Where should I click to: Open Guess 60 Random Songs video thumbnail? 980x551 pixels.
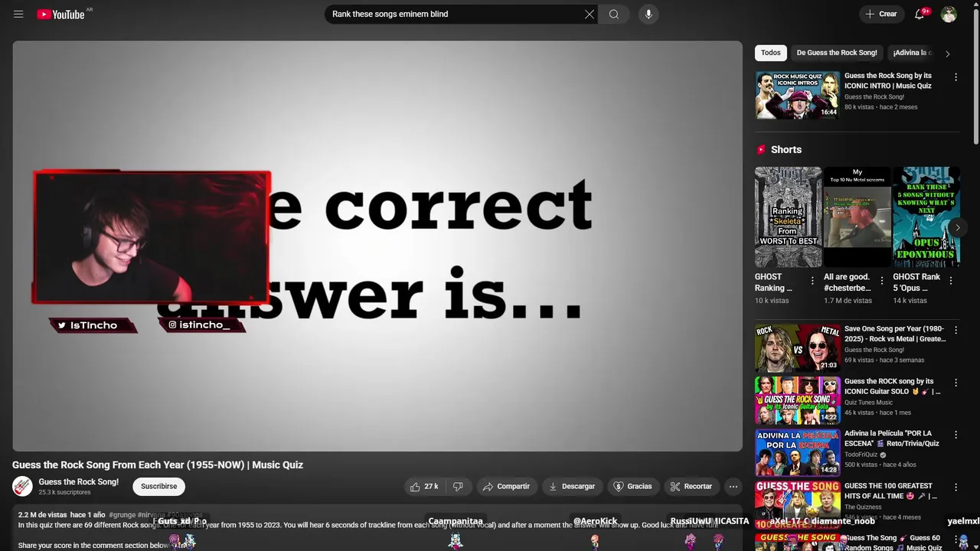coord(797,542)
